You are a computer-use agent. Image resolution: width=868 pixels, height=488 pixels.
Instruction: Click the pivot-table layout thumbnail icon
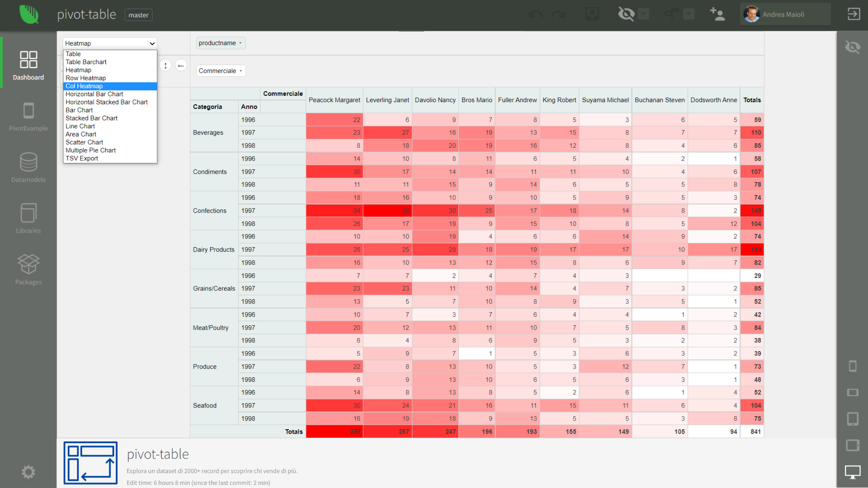[x=90, y=463]
